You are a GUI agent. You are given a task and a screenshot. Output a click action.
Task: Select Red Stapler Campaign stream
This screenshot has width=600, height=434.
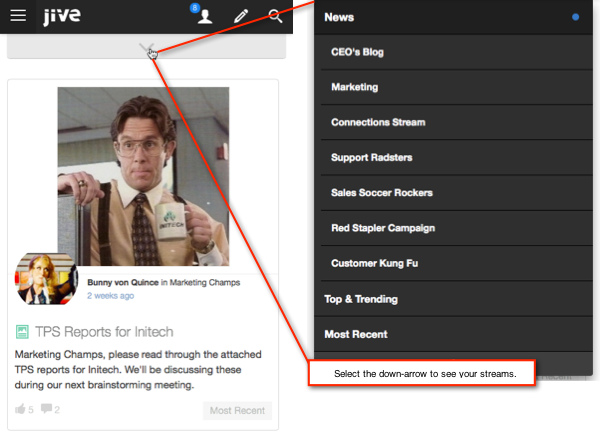[456, 228]
